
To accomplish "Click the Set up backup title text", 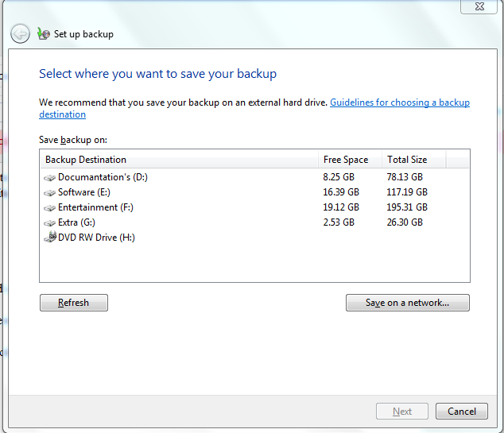I will (83, 34).
